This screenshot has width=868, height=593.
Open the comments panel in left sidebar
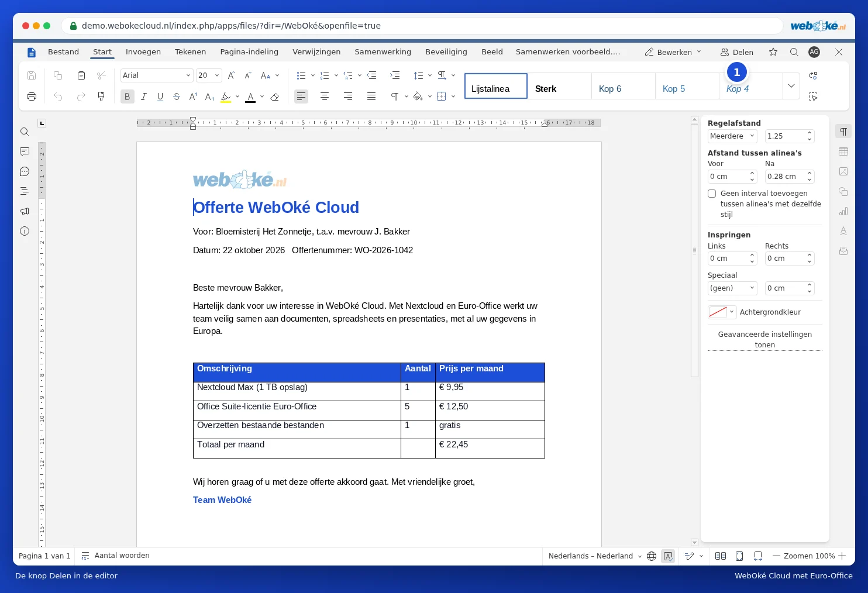point(25,151)
